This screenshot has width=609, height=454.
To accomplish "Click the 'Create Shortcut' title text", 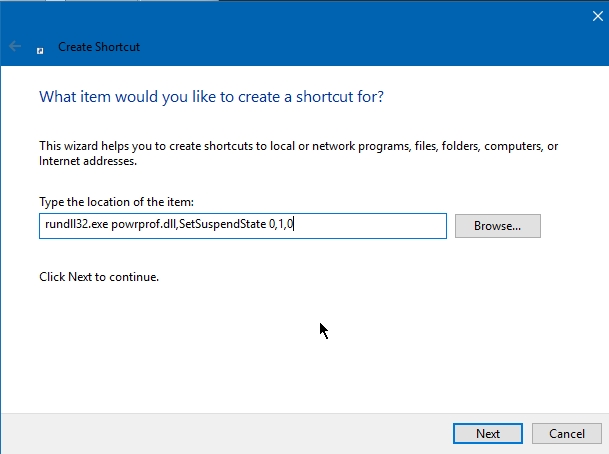I will pyautogui.click(x=99, y=47).
